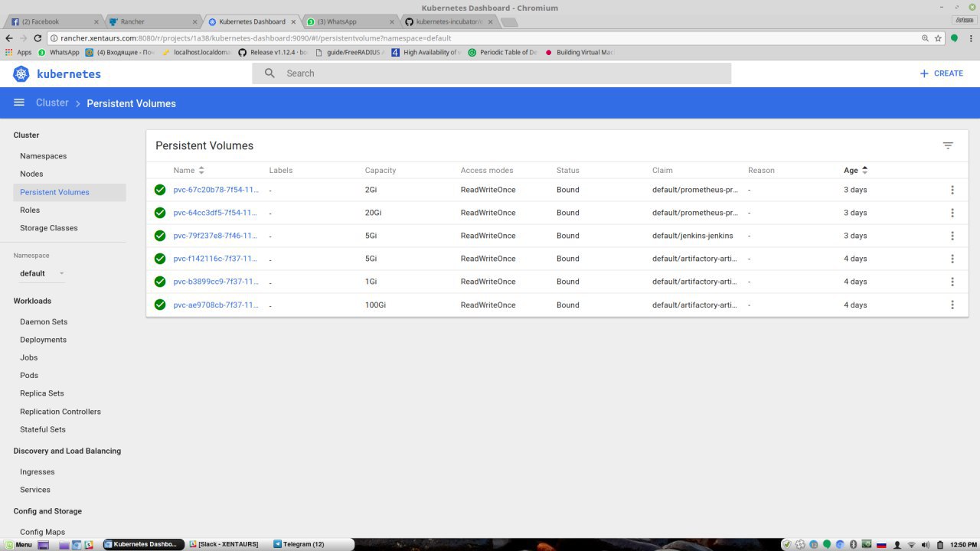Open the pvc-64cc3df5-7f54 volume link
The width and height of the screenshot is (980, 551).
click(216, 213)
